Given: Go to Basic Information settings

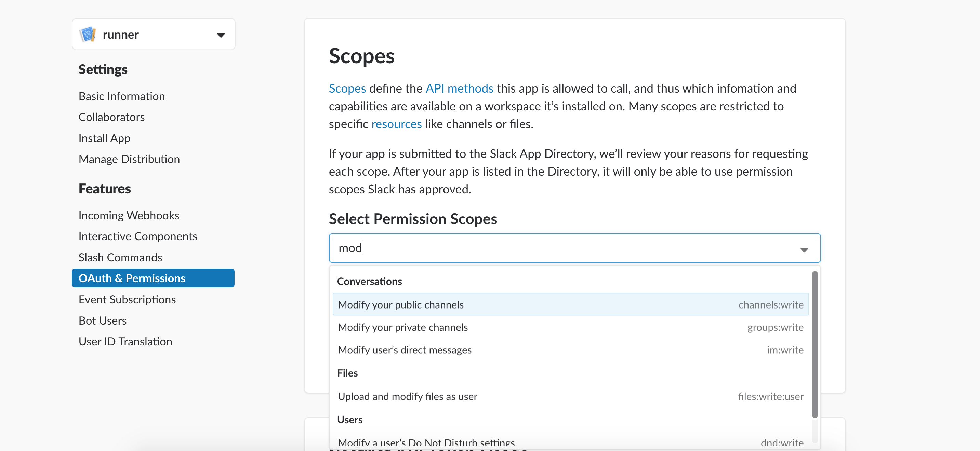Looking at the screenshot, I should 121,96.
